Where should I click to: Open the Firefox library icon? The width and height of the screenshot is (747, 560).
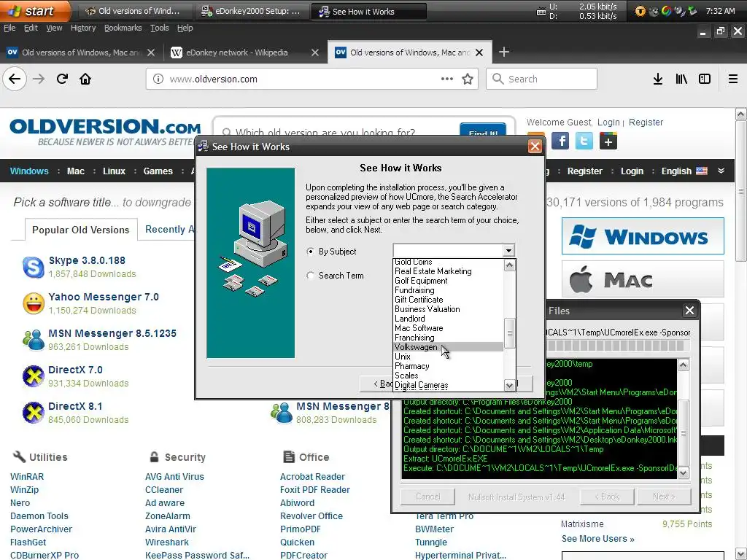click(x=681, y=79)
